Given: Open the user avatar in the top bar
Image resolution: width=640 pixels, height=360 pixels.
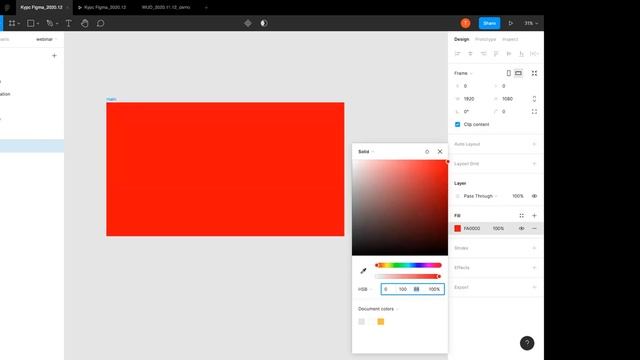Looking at the screenshot, I should [x=465, y=23].
